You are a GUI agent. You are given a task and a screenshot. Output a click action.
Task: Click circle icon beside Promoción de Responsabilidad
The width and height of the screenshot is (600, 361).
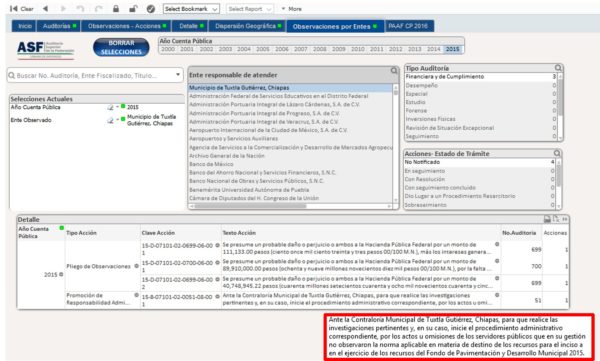click(x=136, y=295)
